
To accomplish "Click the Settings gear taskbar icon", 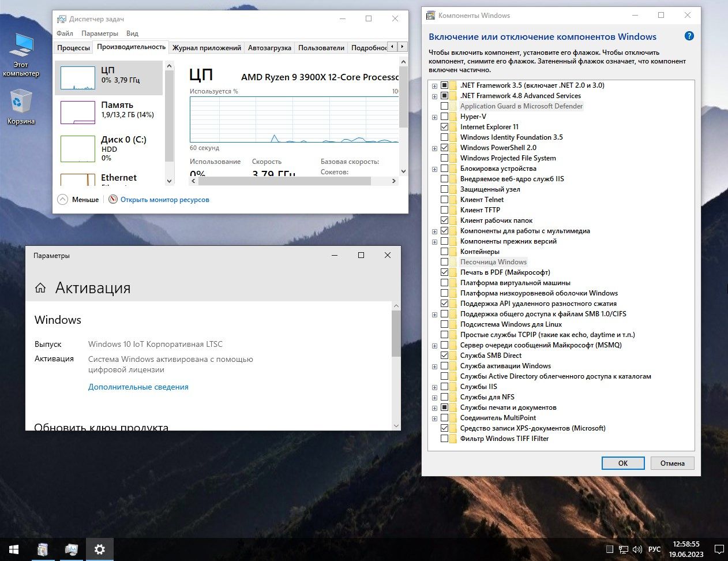I will pyautogui.click(x=100, y=549).
